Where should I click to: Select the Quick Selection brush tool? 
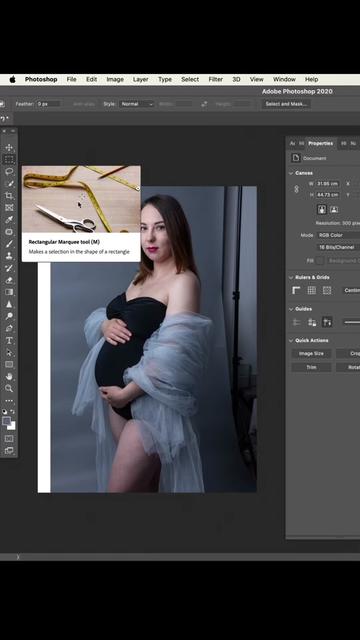pos(9,184)
